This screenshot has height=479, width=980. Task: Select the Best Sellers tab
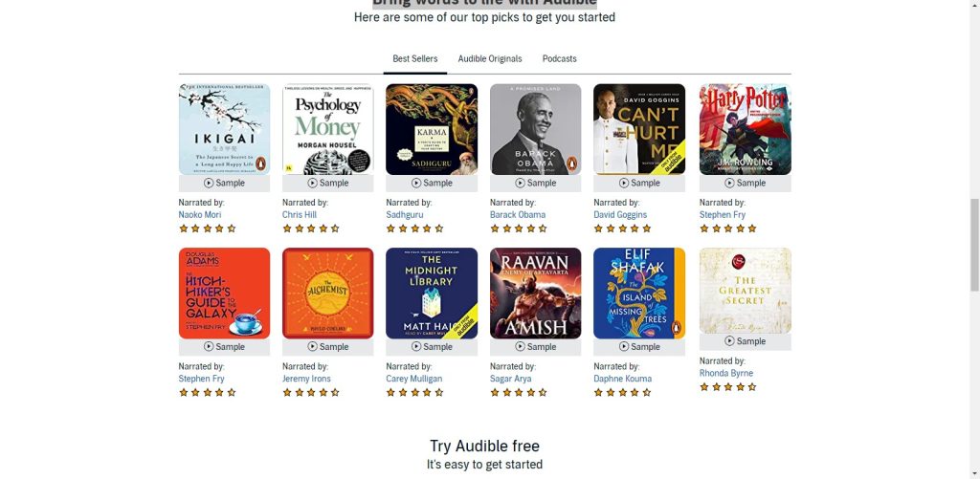tap(415, 58)
